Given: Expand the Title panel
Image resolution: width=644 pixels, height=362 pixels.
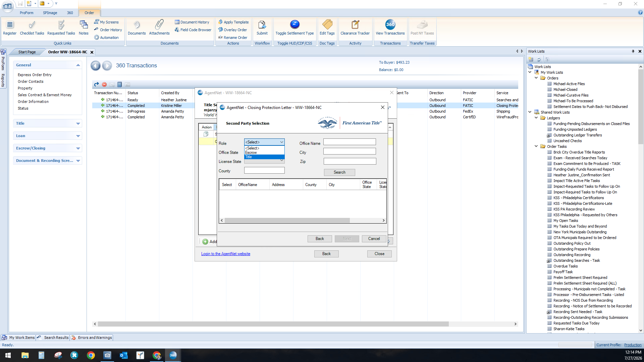Looking at the screenshot, I should 78,123.
